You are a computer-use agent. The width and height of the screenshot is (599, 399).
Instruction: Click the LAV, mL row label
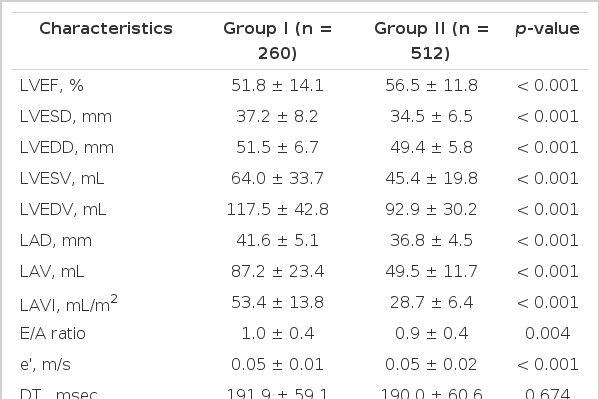pyautogui.click(x=52, y=271)
